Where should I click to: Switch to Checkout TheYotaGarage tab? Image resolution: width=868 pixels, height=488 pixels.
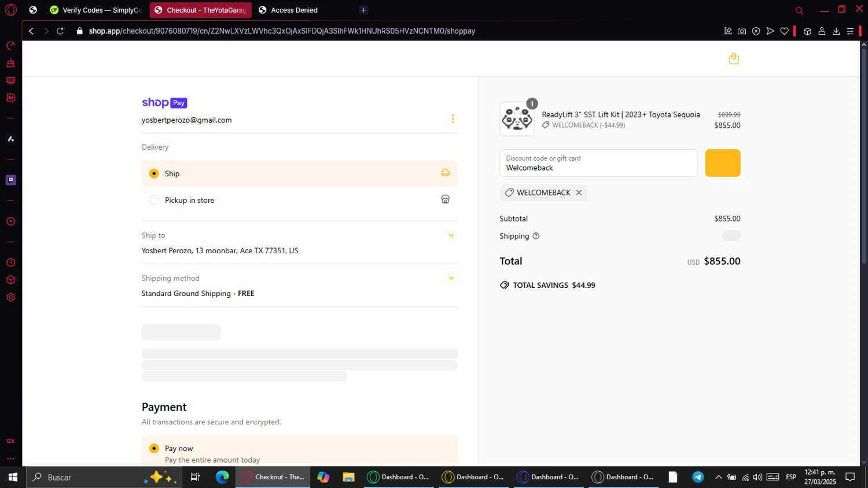pyautogui.click(x=200, y=10)
